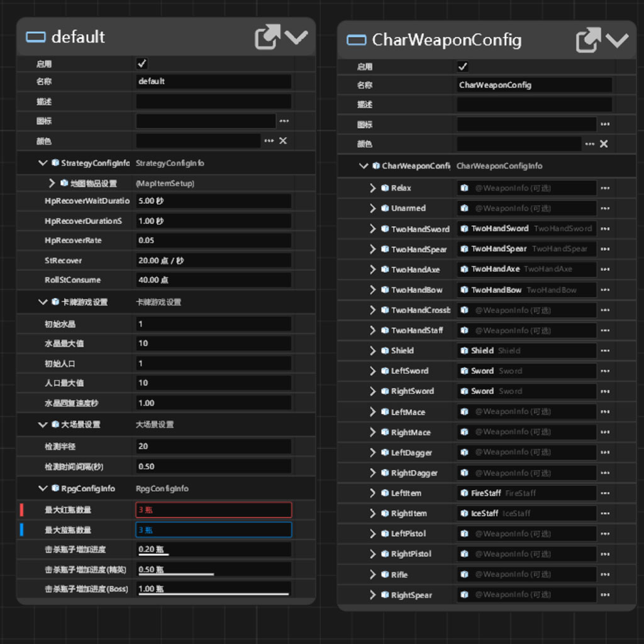The image size is (644, 644).
Task: Click ellipsis next to 图标 field in default panel
Action: click(284, 121)
